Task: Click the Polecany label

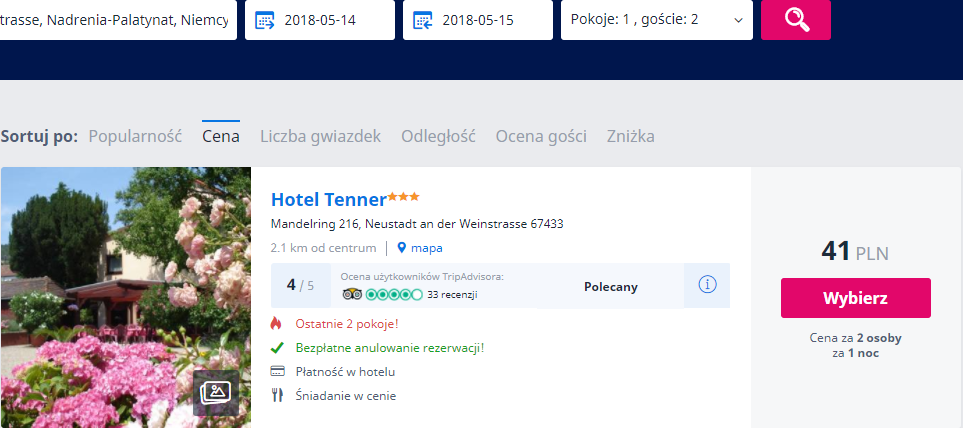Action: point(610,287)
